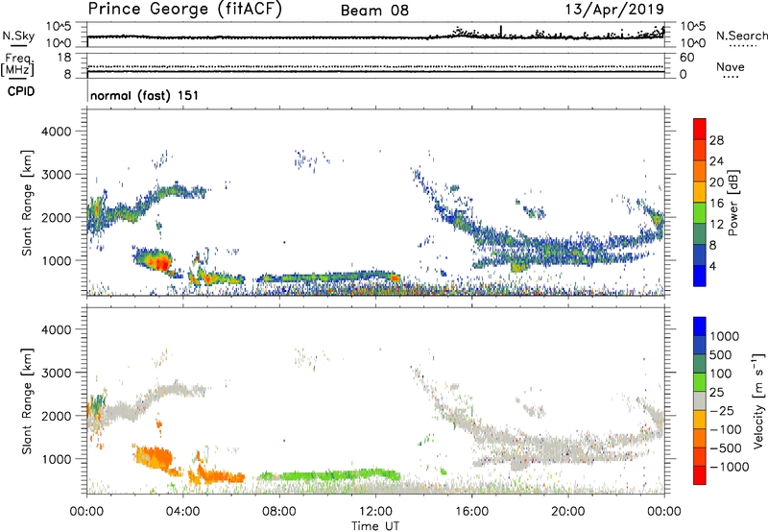
Task: Select the light green 25–100 Velocity segment
Action: click(x=700, y=382)
